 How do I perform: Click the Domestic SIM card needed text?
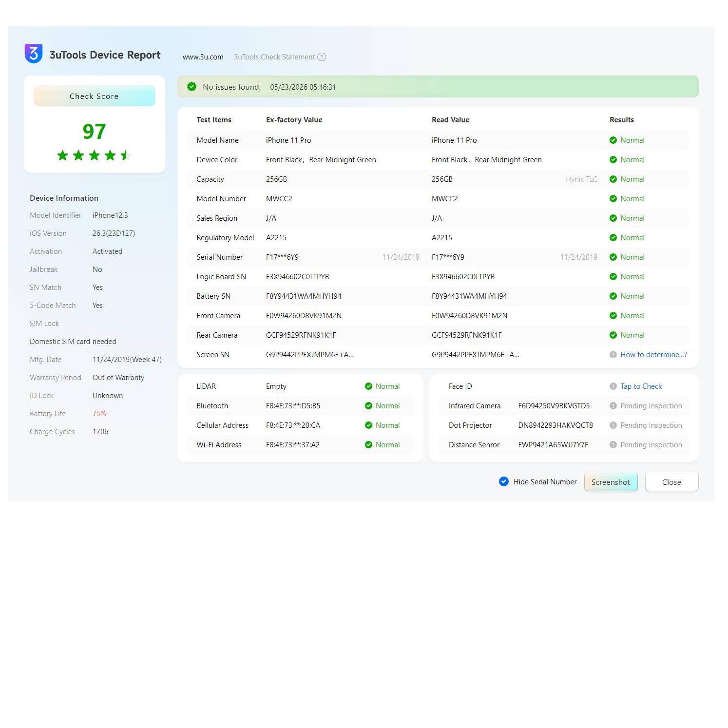[73, 342]
